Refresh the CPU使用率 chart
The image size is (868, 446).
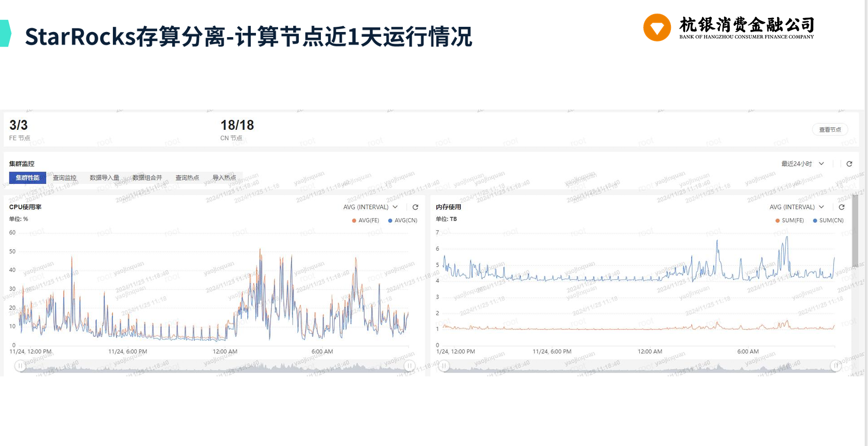[x=415, y=207]
